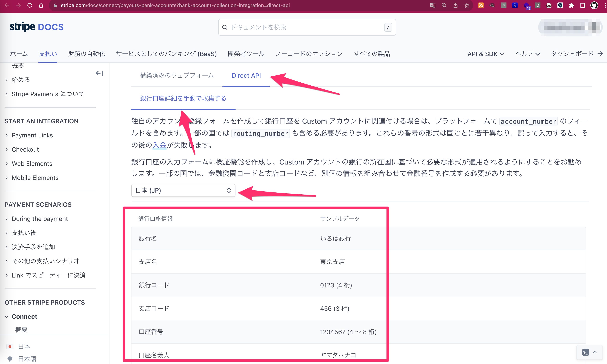Image resolution: width=607 pixels, height=364 pixels.
Task: Click the Google Translate icon in address bar
Action: pyautogui.click(x=433, y=5)
